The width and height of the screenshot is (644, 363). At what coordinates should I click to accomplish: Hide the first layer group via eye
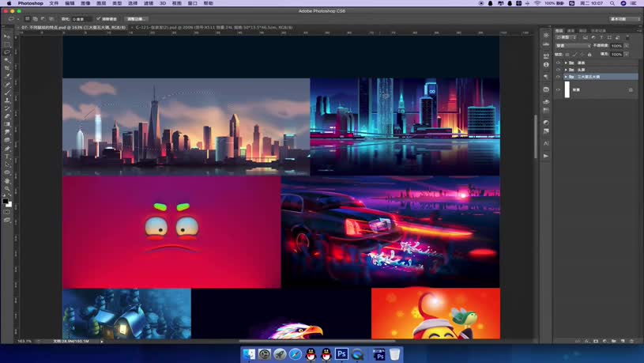coord(558,63)
